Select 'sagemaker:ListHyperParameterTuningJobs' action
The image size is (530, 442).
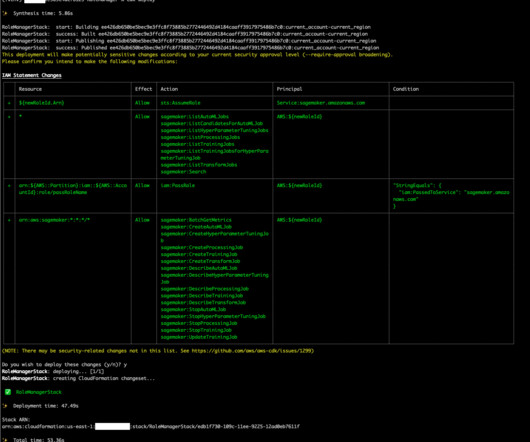tap(214, 130)
